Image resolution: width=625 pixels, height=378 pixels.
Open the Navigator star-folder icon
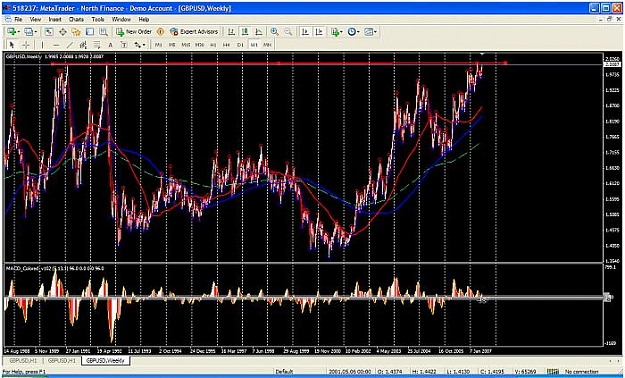point(76,32)
